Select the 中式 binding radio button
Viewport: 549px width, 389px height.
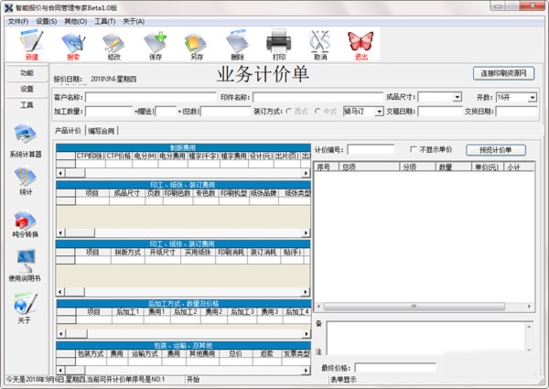[x=318, y=111]
